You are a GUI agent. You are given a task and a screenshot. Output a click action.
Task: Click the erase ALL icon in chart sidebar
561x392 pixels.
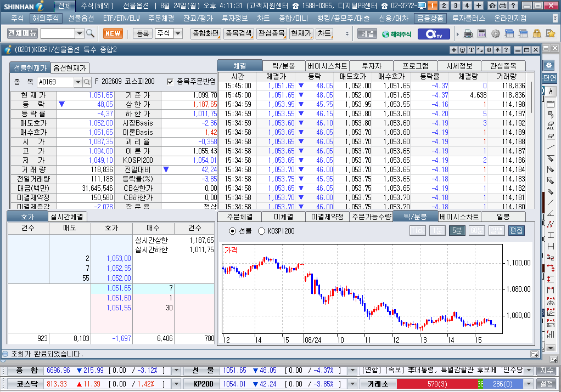[x=551, y=126]
